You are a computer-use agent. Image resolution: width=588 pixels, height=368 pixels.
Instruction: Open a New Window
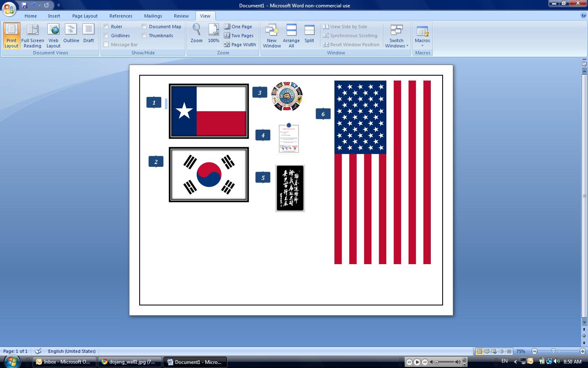(x=272, y=36)
